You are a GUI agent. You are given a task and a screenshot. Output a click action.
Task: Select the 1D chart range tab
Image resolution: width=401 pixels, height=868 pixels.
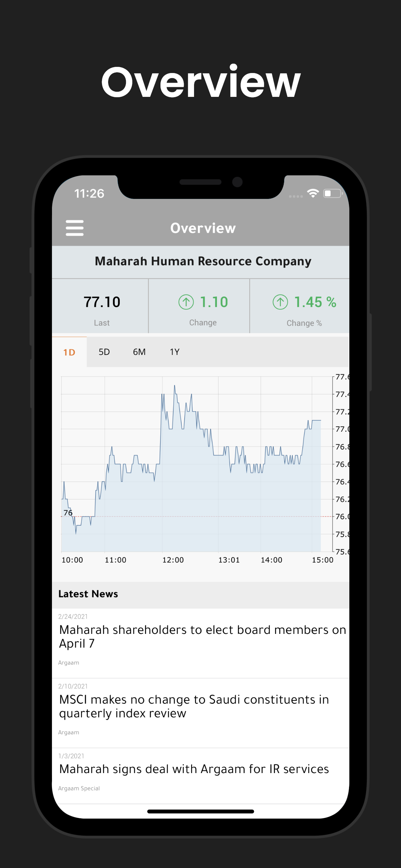point(69,352)
